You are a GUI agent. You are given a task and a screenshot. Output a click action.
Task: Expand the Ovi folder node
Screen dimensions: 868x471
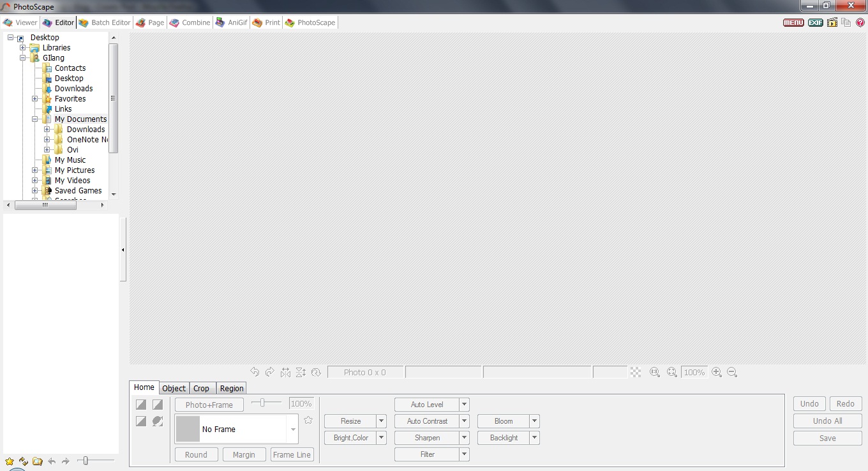47,150
